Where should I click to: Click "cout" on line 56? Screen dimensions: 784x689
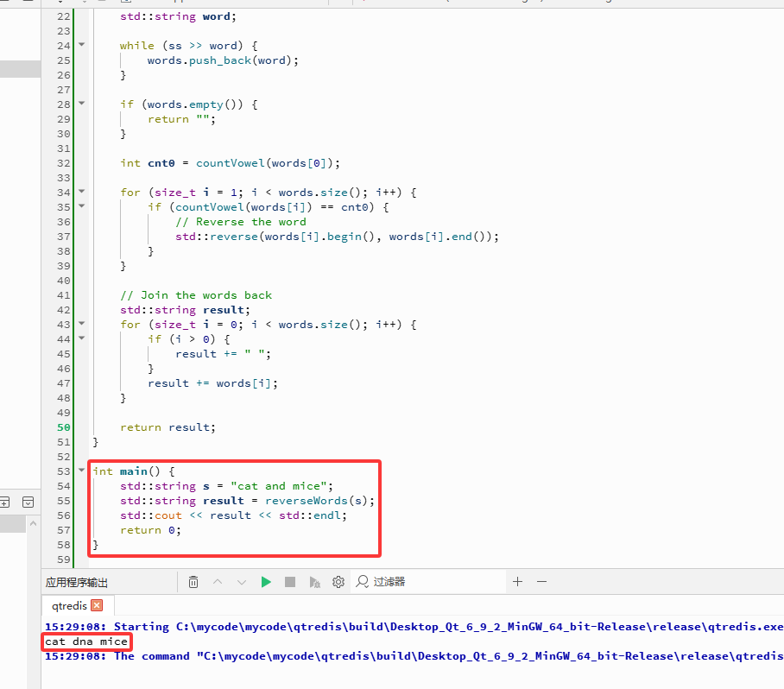click(x=168, y=515)
